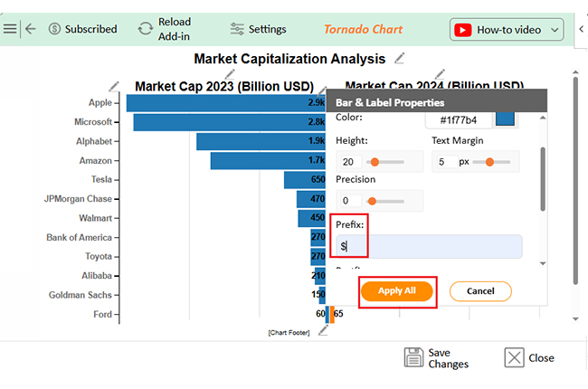Screen dimensions: 588x389
Task: Click the YouTube play icon
Action: (x=463, y=30)
